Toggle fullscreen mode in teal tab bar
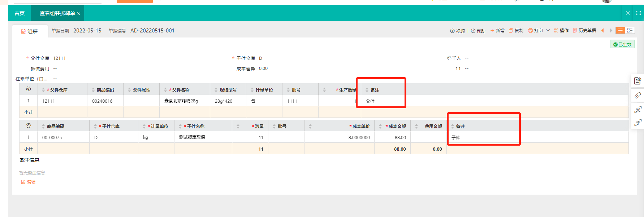644x217 pixels. [639, 13]
